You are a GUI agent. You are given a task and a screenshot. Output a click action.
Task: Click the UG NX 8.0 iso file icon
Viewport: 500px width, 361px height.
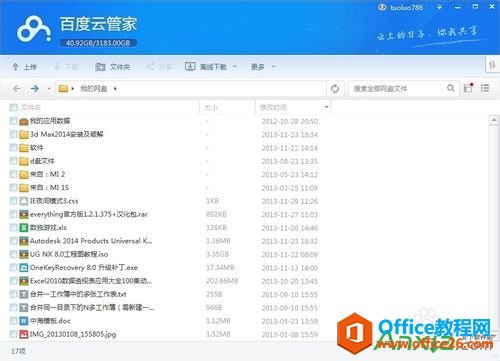(x=23, y=254)
